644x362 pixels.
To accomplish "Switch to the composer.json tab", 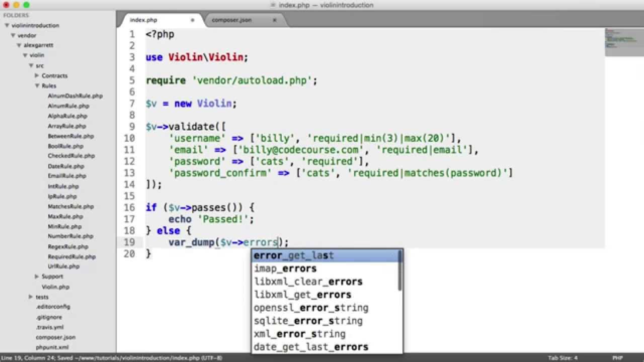I will [x=231, y=20].
